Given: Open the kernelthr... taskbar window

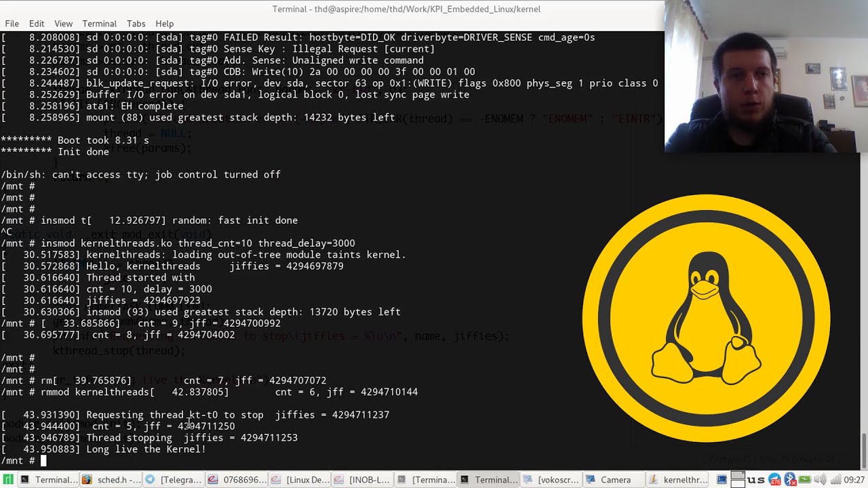Looking at the screenshot, I should point(678,480).
